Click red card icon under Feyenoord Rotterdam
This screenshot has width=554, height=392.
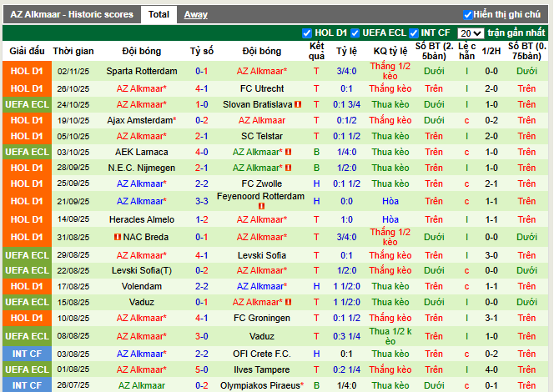[261, 206]
